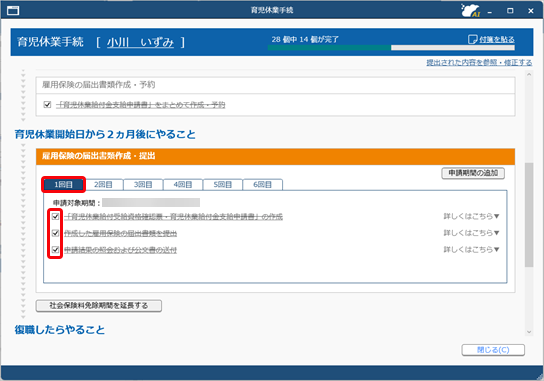Click the heading 復職したらやること
Viewport: 544px width, 381px height.
60,330
